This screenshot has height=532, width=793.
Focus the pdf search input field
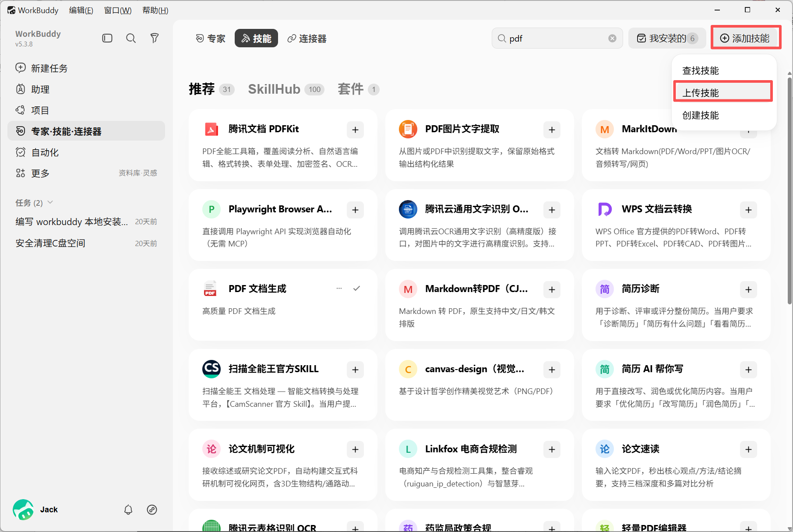[556, 39]
